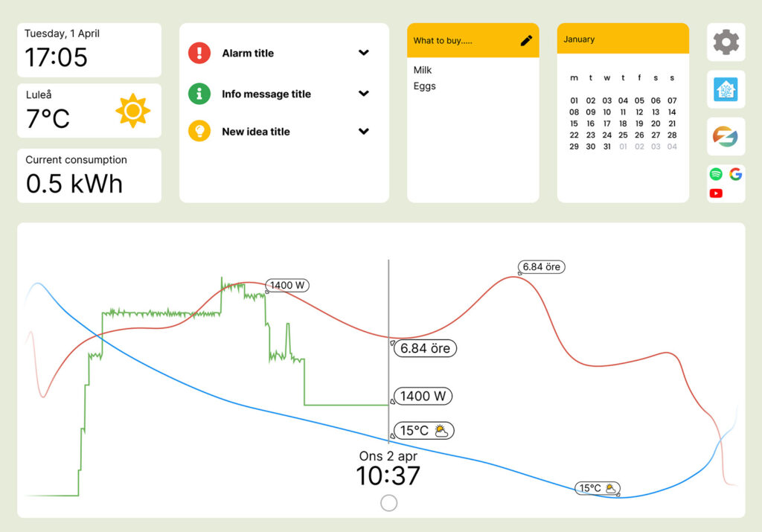Select Eggs in the shopping list
The width and height of the screenshot is (762, 532).
point(424,86)
